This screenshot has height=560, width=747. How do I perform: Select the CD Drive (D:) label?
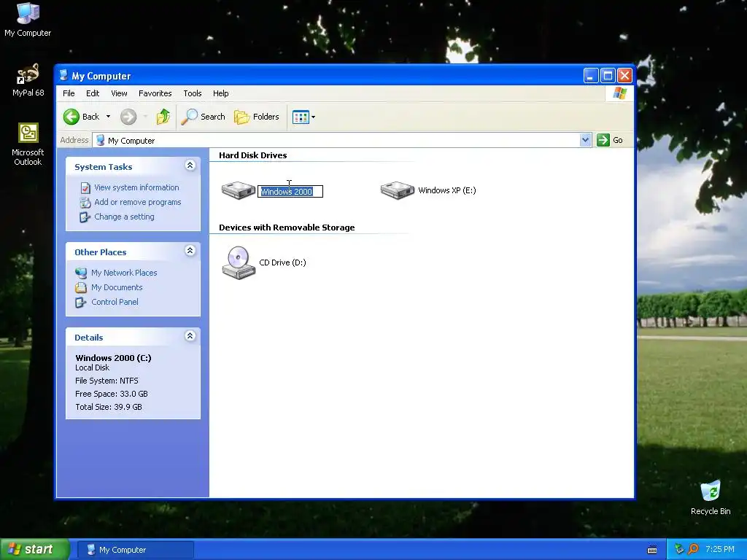point(282,262)
